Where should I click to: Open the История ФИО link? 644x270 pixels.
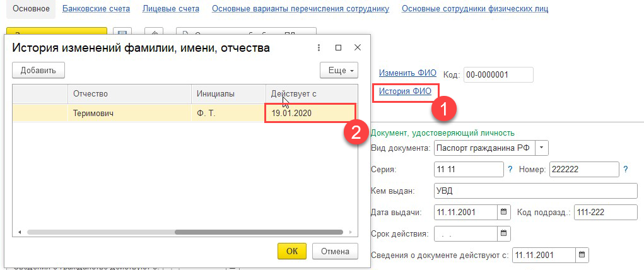click(x=405, y=91)
